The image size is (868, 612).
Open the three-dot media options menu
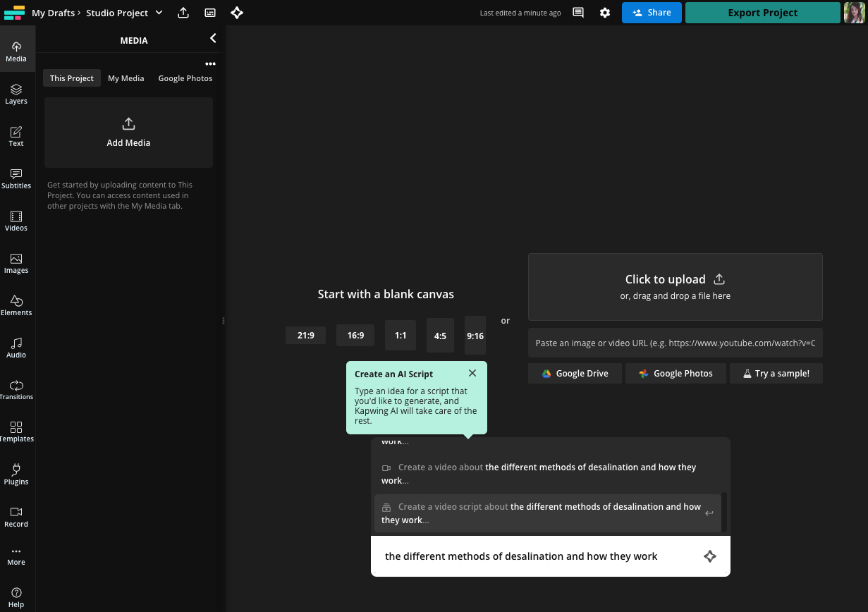tap(210, 63)
